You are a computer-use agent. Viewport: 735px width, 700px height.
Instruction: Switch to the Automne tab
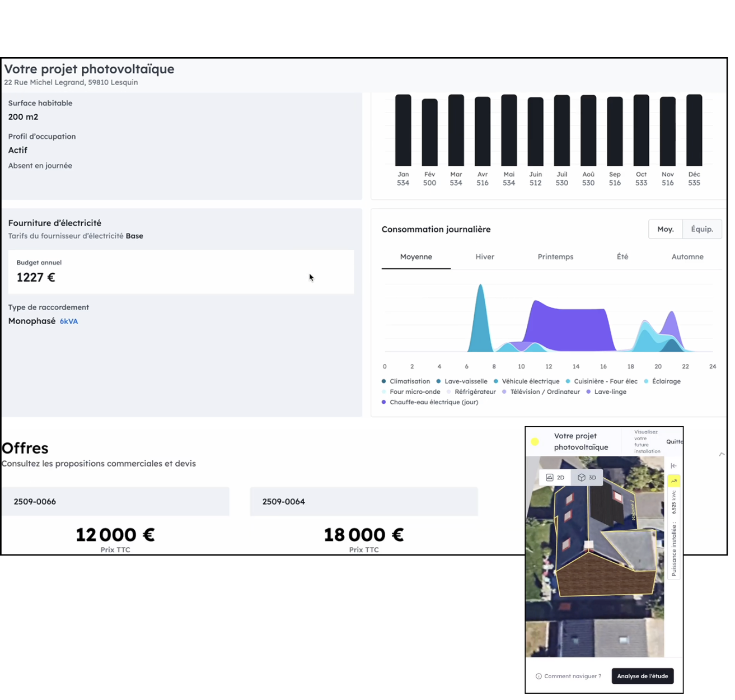(687, 257)
